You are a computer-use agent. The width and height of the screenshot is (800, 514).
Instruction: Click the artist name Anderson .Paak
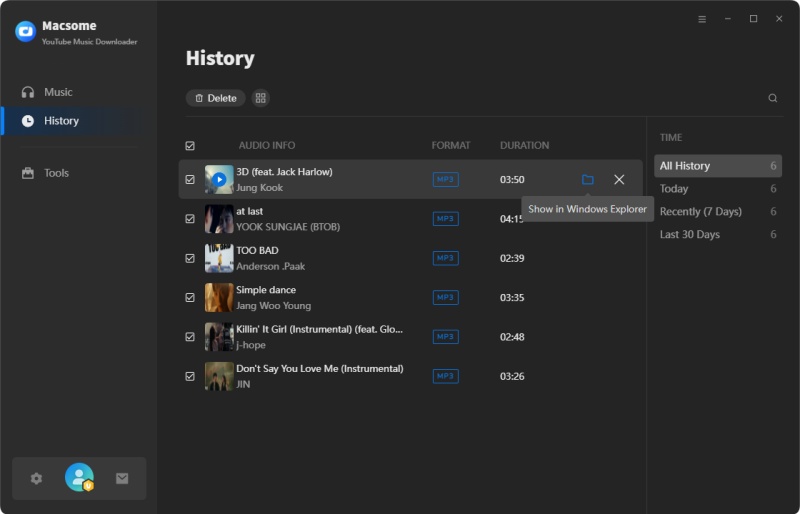(x=270, y=266)
